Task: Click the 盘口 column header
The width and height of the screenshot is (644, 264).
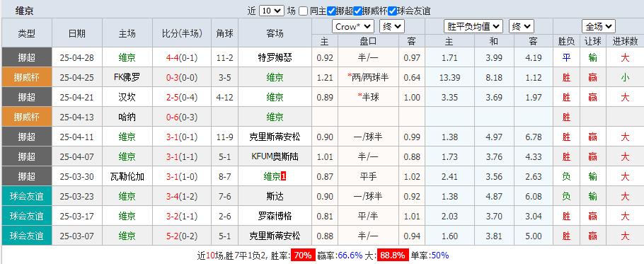Action: coord(368,41)
